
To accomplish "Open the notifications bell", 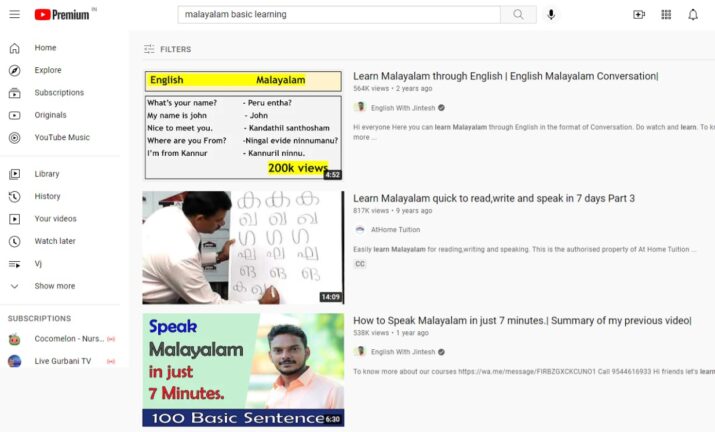I will [x=693, y=15].
